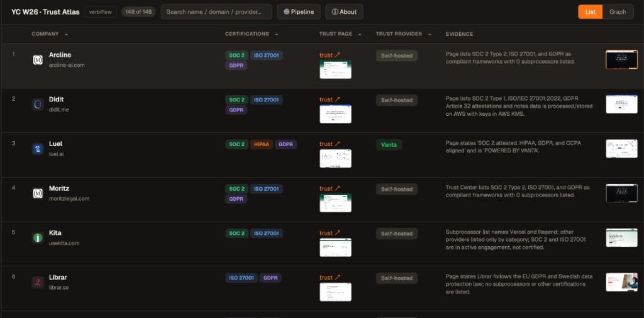This screenshot has width=644, height=318.
Task: Open Arcline's evidence screenshot thumbnail
Action: tap(621, 60)
